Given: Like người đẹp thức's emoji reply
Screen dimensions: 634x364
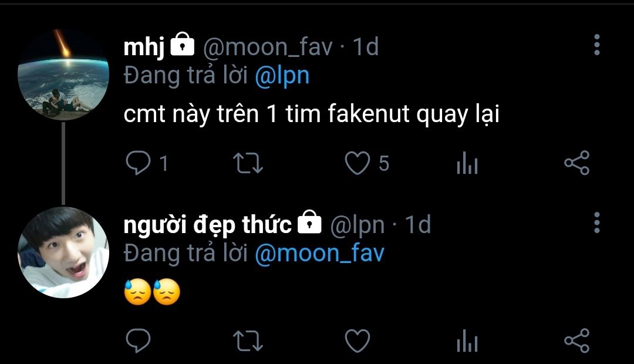Looking at the screenshot, I should coord(357,341).
